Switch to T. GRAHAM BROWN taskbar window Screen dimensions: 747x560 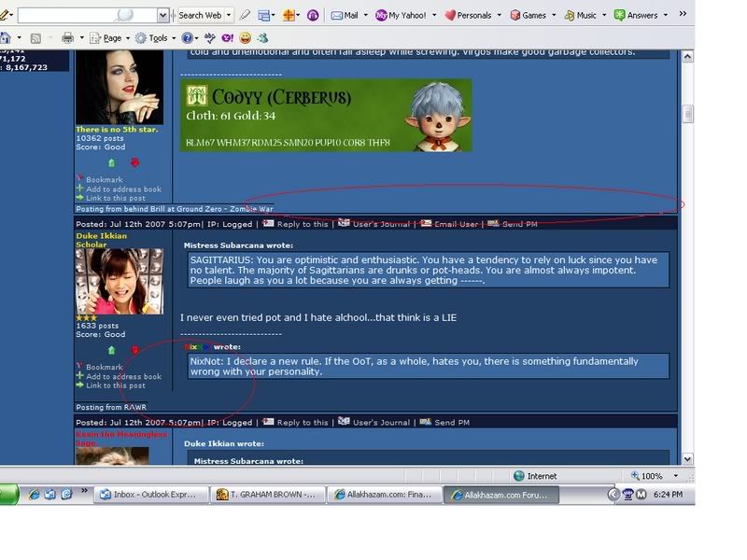[x=268, y=495]
